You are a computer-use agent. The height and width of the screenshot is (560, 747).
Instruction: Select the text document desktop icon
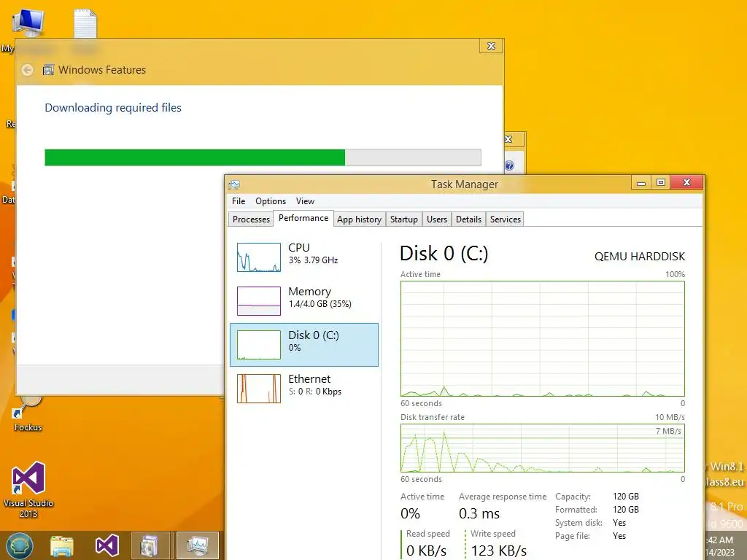[85, 24]
